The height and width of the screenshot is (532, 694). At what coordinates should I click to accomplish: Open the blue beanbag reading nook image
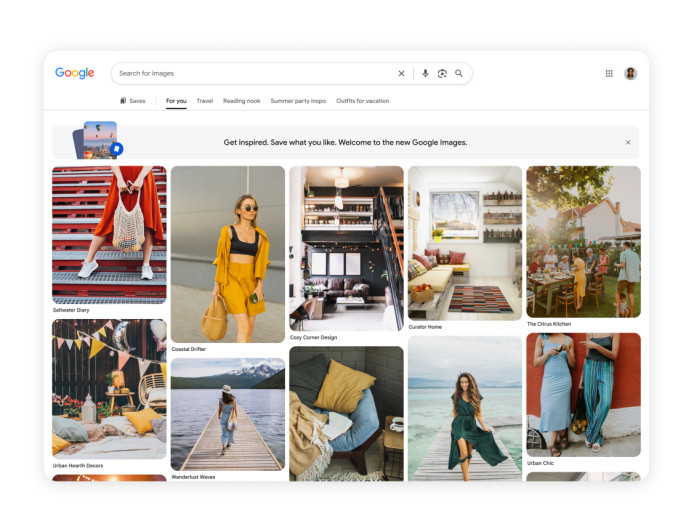[x=347, y=414]
